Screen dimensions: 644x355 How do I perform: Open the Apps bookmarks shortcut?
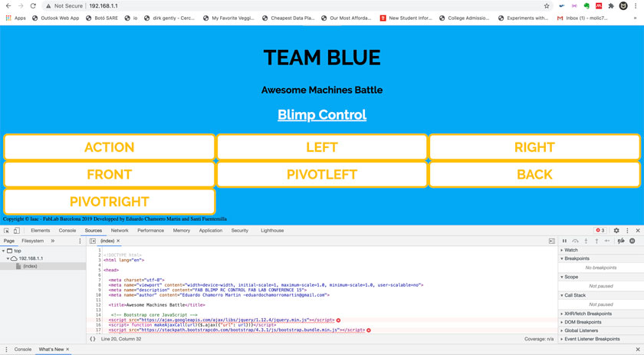pyautogui.click(x=15, y=18)
